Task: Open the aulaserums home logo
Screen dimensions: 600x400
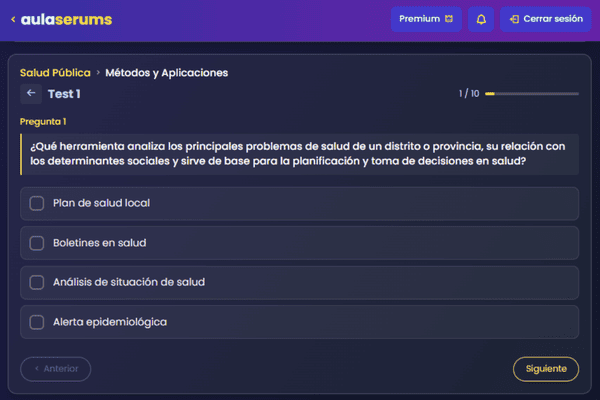Action: click(66, 19)
